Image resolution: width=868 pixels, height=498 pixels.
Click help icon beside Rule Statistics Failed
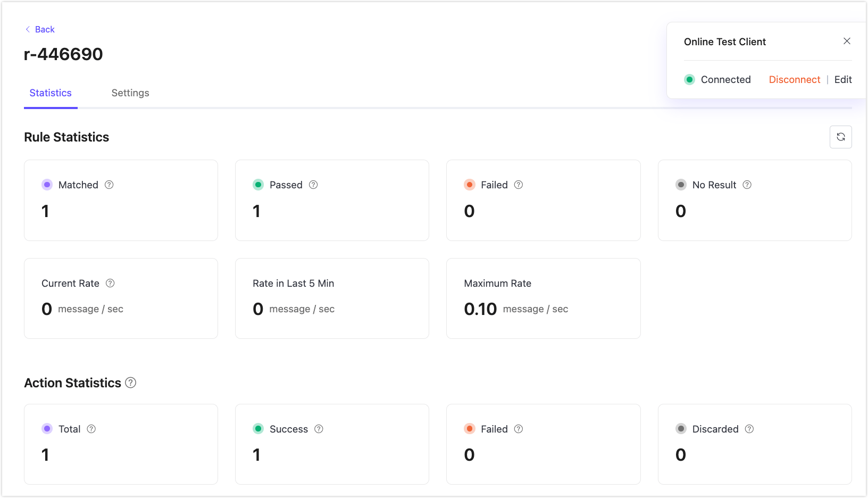point(519,185)
